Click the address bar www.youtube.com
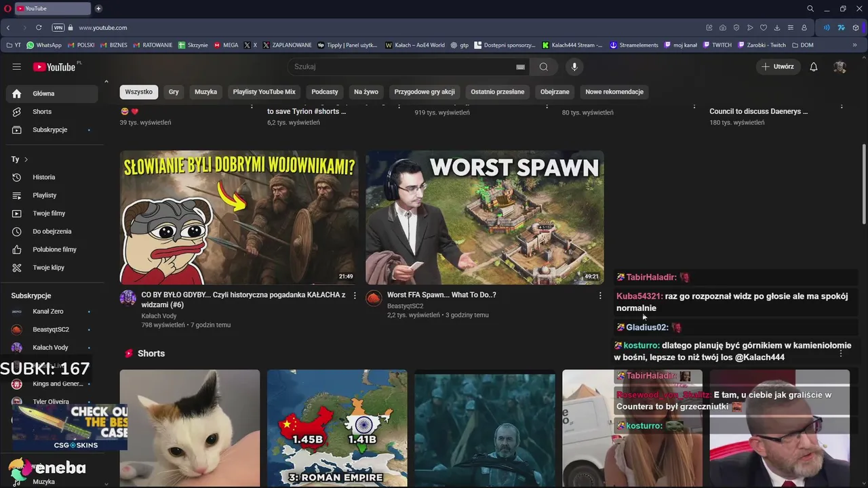 pos(102,28)
